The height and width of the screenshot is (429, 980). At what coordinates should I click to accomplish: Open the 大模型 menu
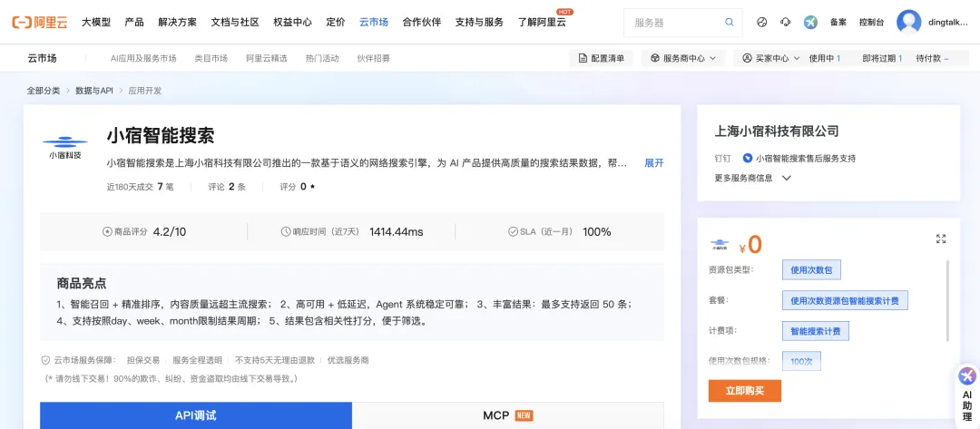(96, 23)
